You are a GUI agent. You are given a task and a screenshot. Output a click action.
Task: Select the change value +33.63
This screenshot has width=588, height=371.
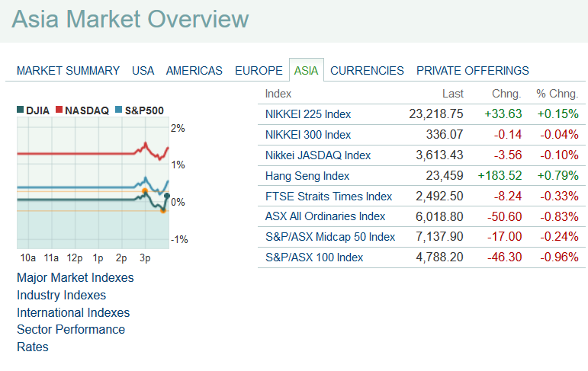coord(503,114)
